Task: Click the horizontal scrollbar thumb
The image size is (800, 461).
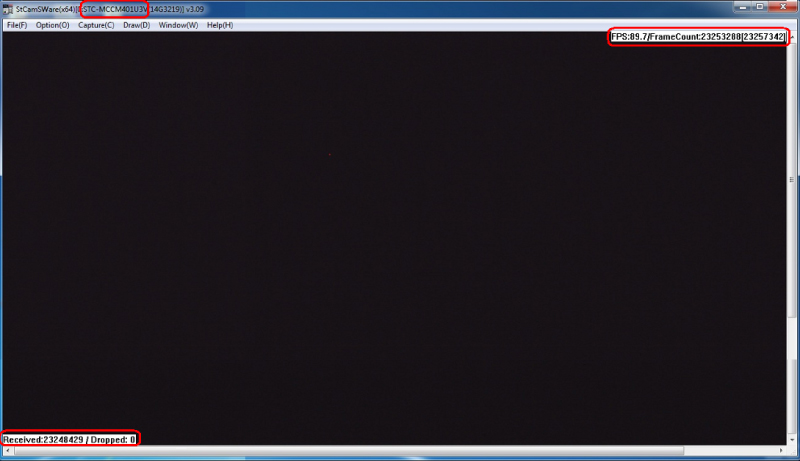Action: tap(350, 451)
